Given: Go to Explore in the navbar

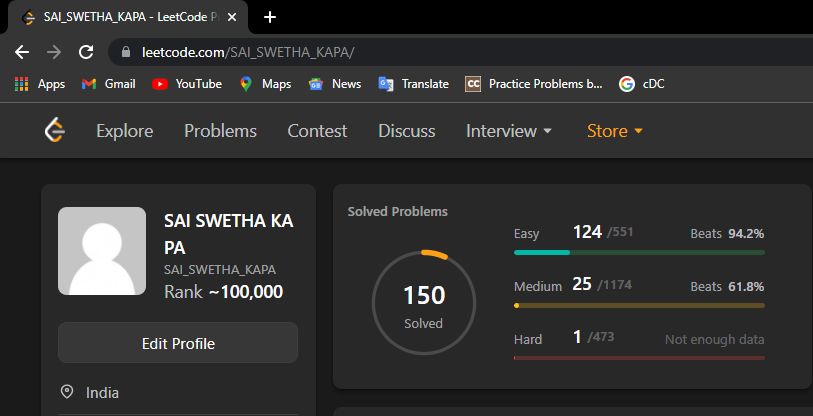Looking at the screenshot, I should click(x=124, y=131).
